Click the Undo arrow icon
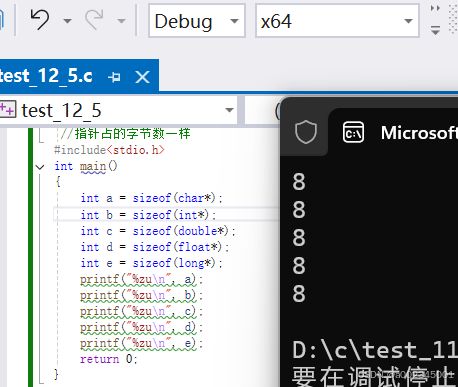The height and width of the screenshot is (387, 458). (40, 20)
